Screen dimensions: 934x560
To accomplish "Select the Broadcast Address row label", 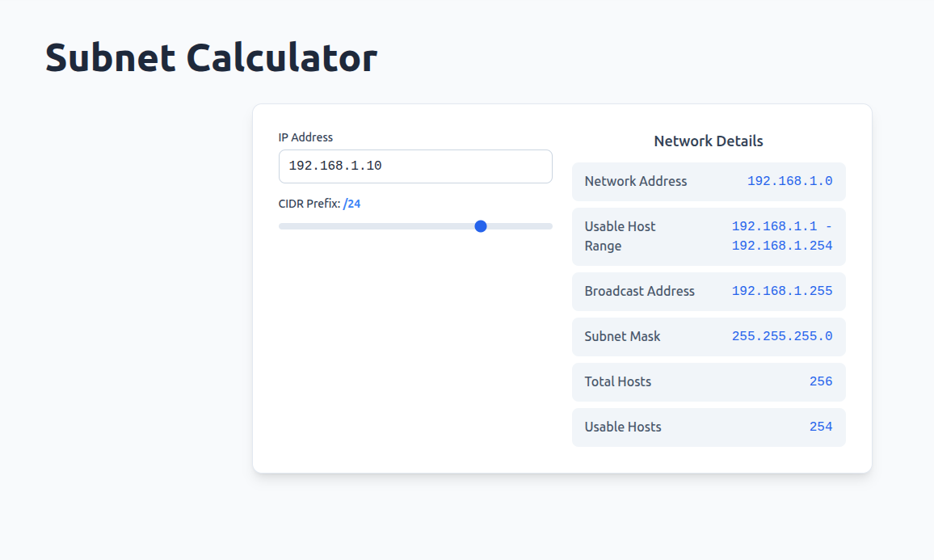I will 640,291.
